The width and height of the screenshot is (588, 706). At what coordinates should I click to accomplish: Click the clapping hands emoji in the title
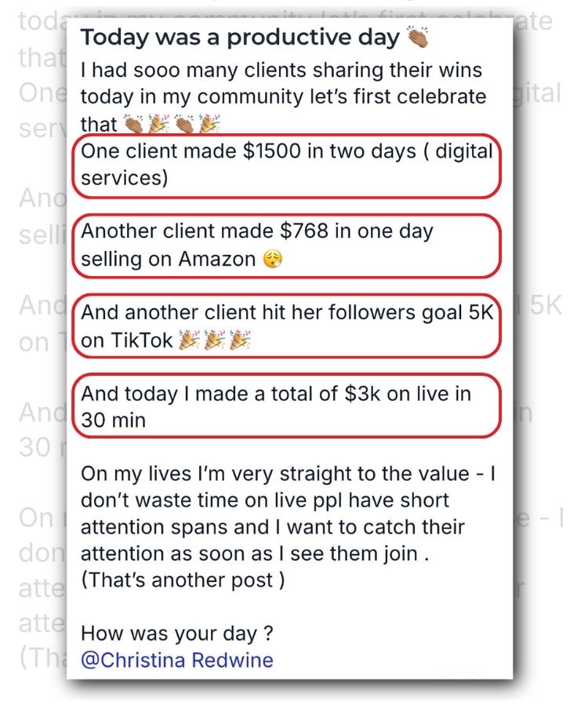(418, 36)
